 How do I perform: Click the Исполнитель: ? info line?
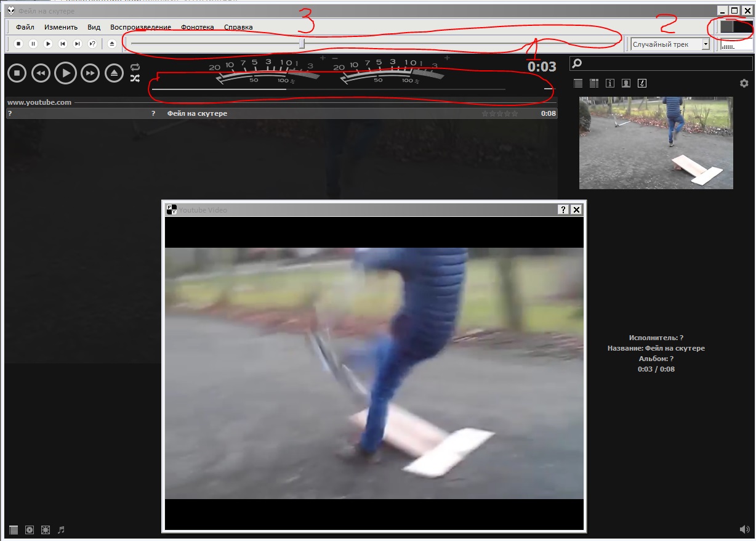click(x=656, y=338)
